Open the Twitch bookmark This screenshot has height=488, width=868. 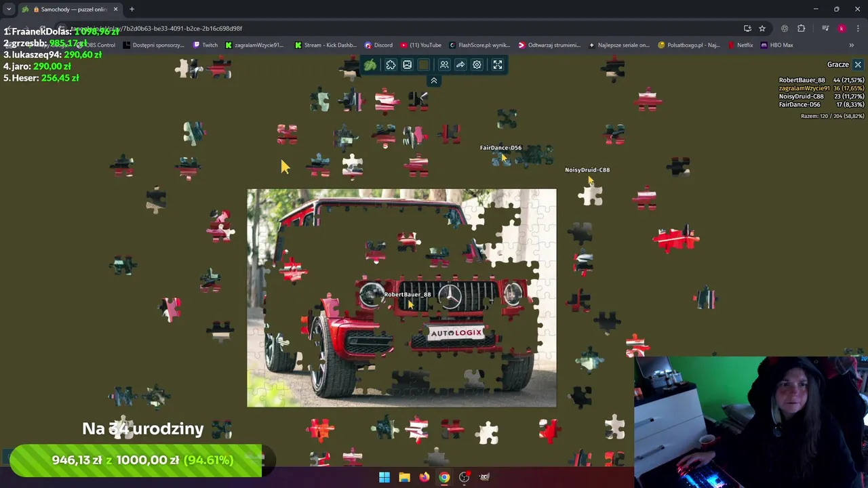click(205, 45)
